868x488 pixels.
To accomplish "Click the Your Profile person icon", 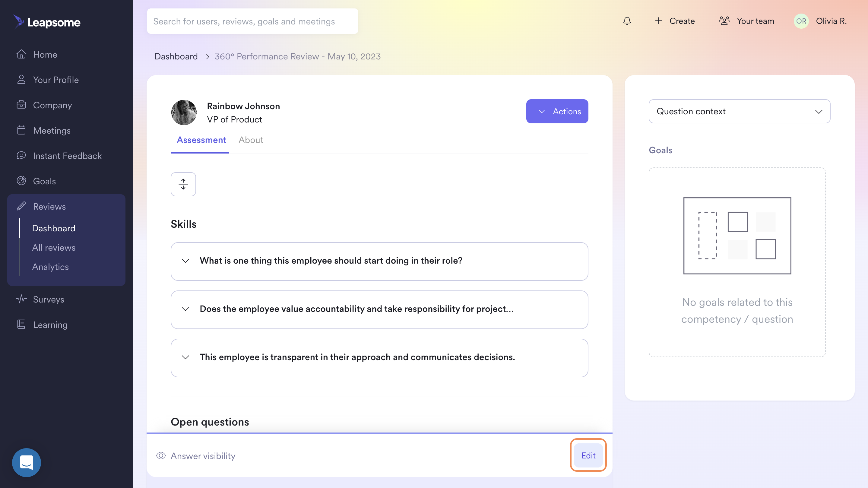I will click(21, 80).
